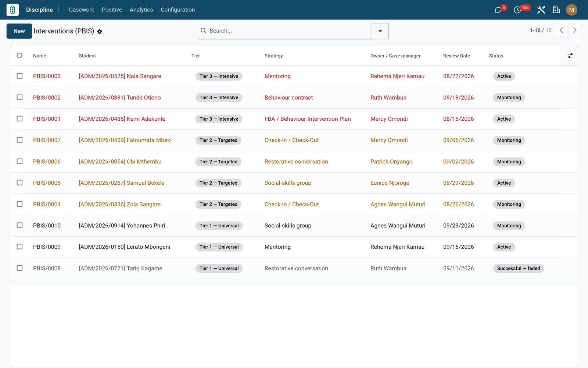Open the messages icon with 3 notifications
Viewport: 588px width, 368px height.
(498, 10)
